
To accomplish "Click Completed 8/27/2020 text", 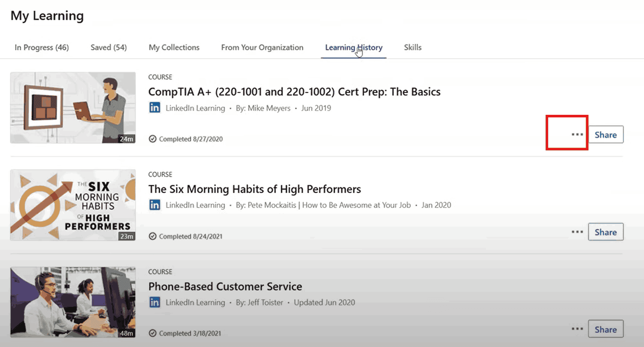I will [x=191, y=139].
